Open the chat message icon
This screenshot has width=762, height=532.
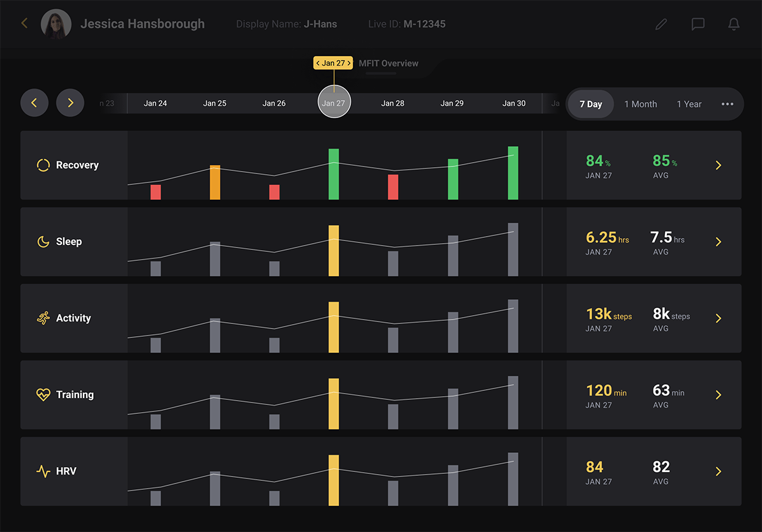698,24
